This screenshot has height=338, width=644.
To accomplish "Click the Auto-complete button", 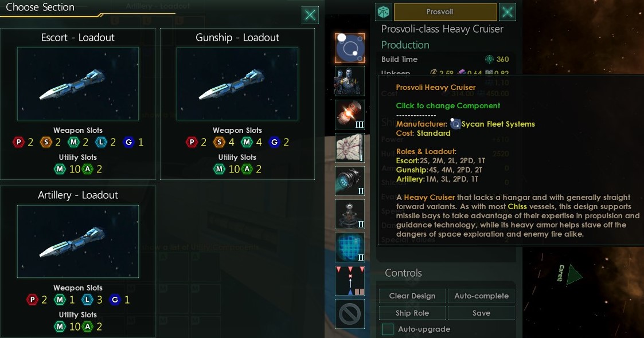I will (x=481, y=296).
